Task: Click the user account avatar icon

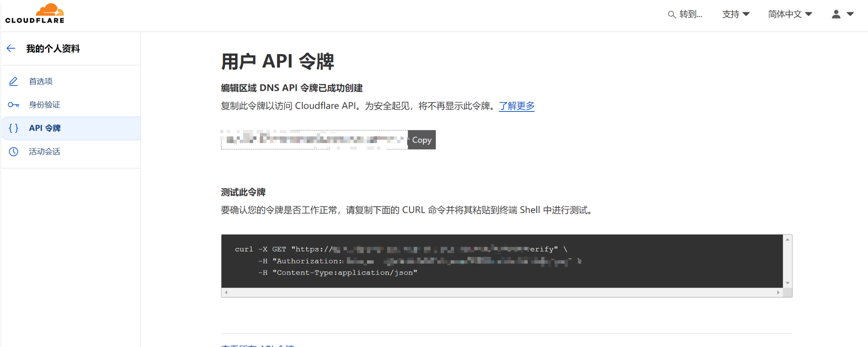Action: click(836, 14)
